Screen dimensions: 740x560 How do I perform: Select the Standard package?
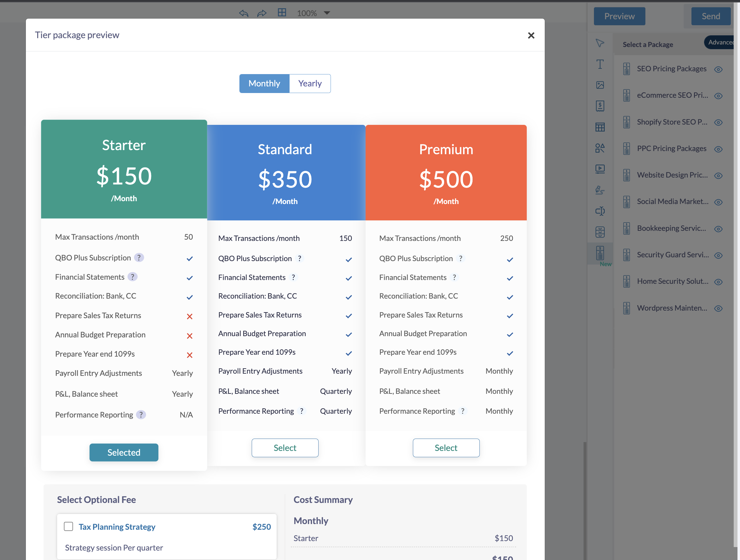(x=285, y=448)
